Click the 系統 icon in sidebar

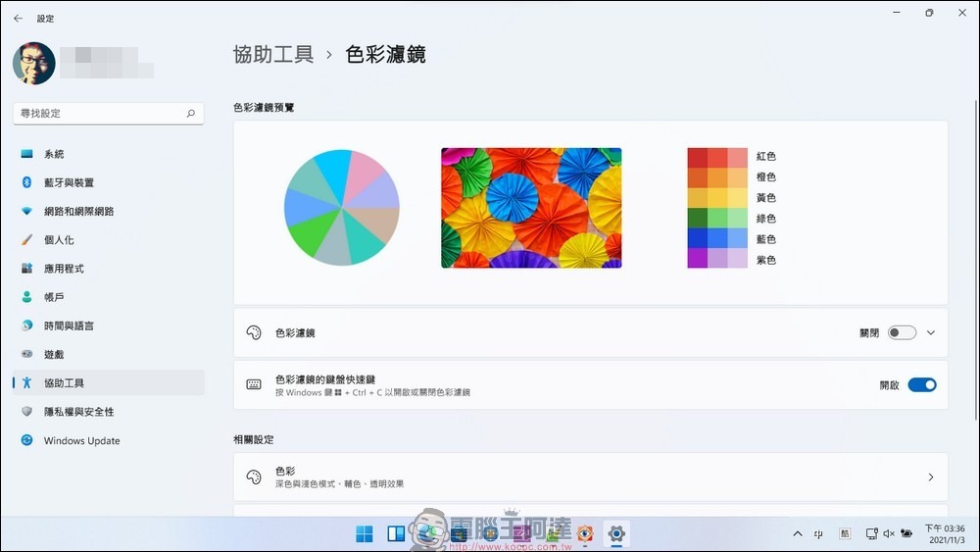pos(27,155)
